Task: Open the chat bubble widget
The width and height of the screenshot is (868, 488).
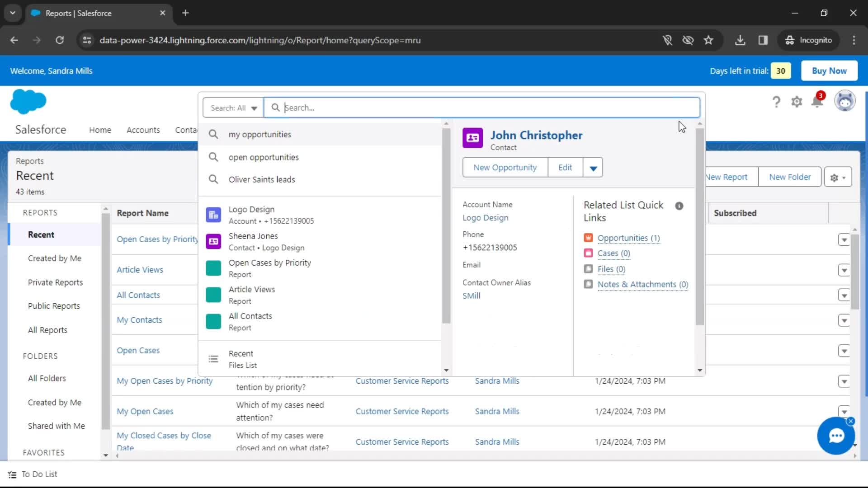Action: pos(835,436)
